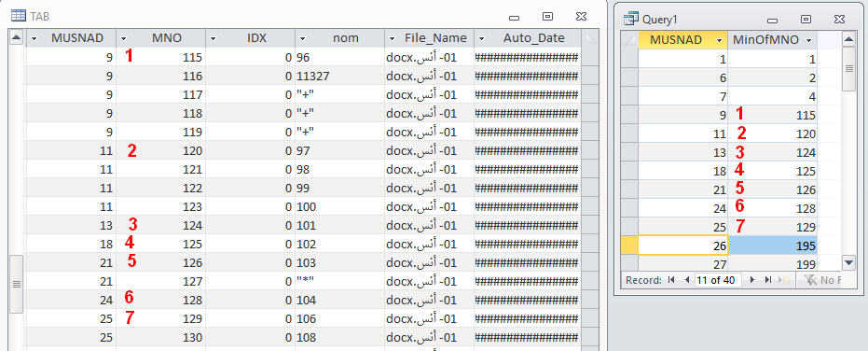Click Query1 vertical scrollbar thumb
Viewport: 868px width, 351px height.
(848, 68)
